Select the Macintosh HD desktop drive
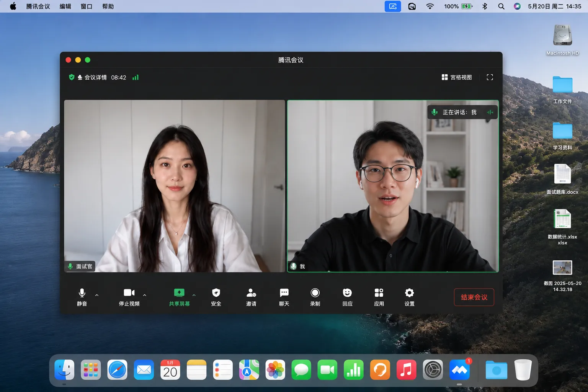The image size is (588, 392). [x=562, y=40]
